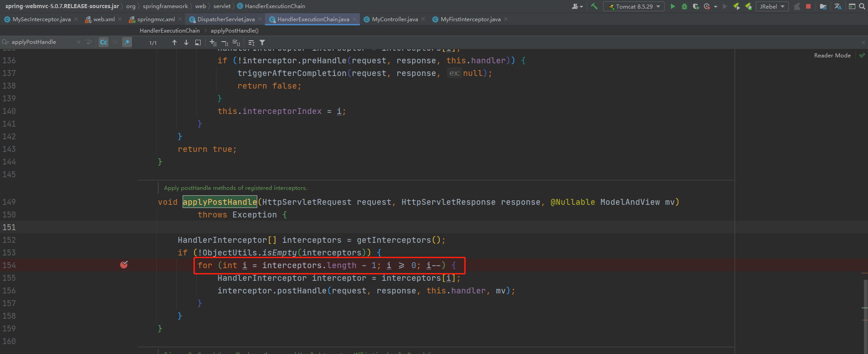
Task: Toggle Match Case (Cc) option
Action: coord(104,42)
